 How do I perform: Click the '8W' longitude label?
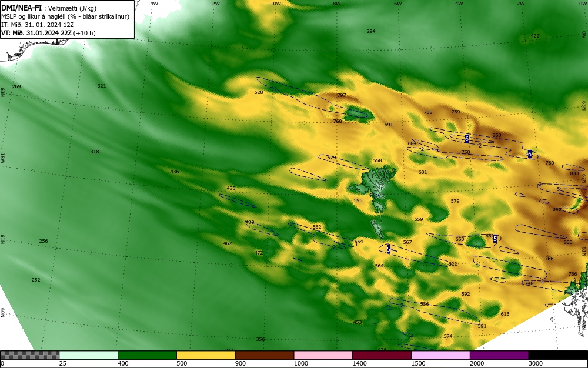[x=337, y=4]
